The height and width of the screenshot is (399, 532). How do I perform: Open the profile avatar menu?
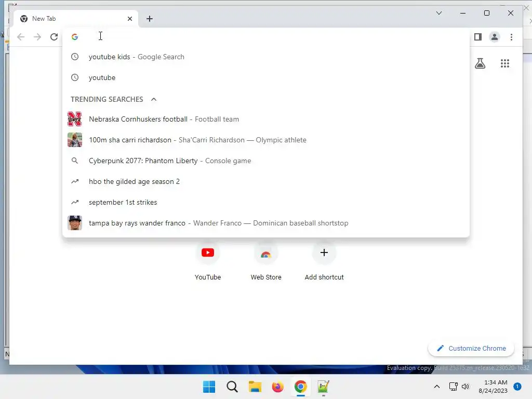coord(495,37)
